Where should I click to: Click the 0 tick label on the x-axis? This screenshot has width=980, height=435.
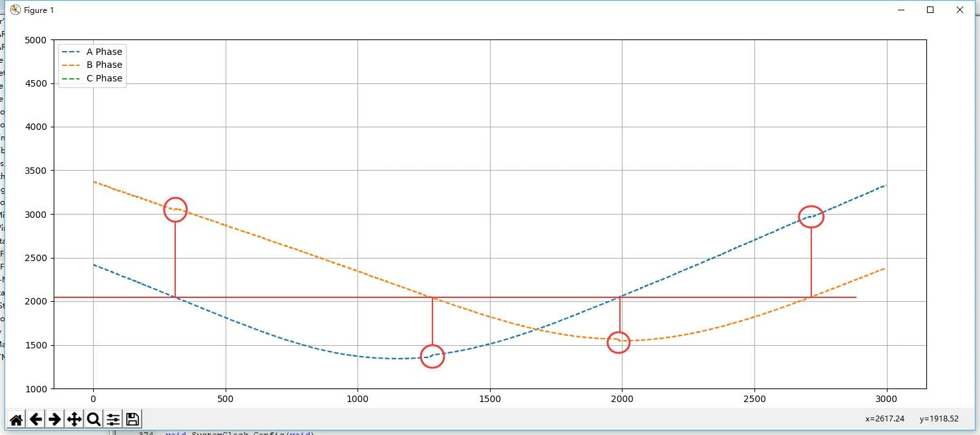point(94,399)
